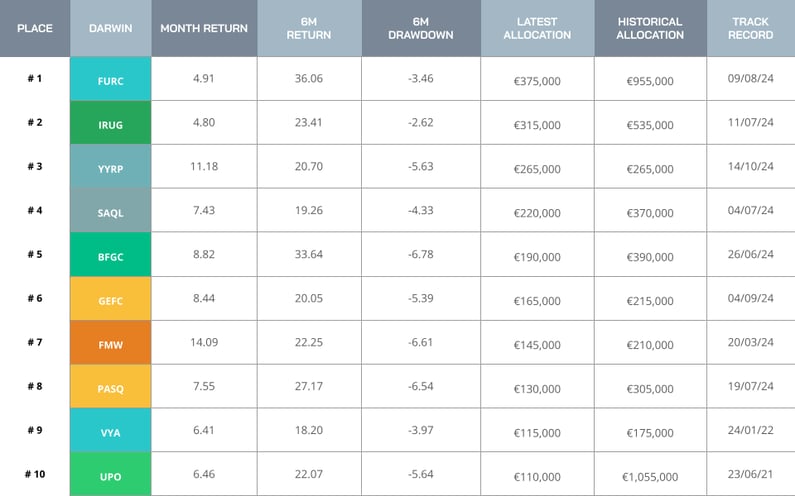
Task: Click the Place column header
Action: click(35, 28)
